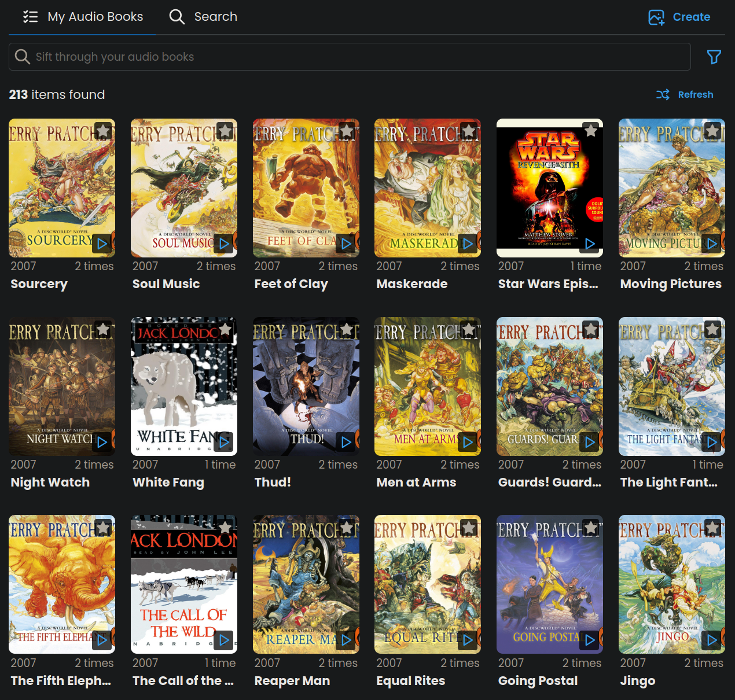Toggle favorite star on Soul Music

coord(225,131)
